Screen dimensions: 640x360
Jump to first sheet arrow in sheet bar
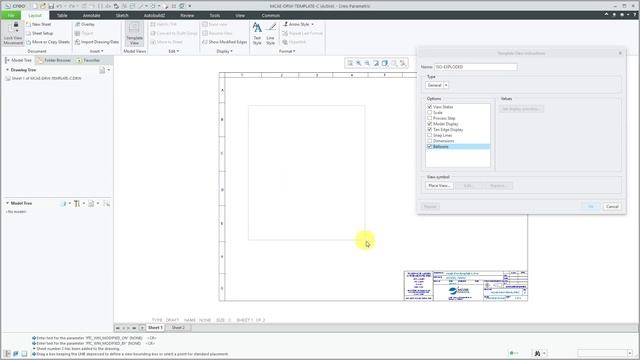[118, 328]
